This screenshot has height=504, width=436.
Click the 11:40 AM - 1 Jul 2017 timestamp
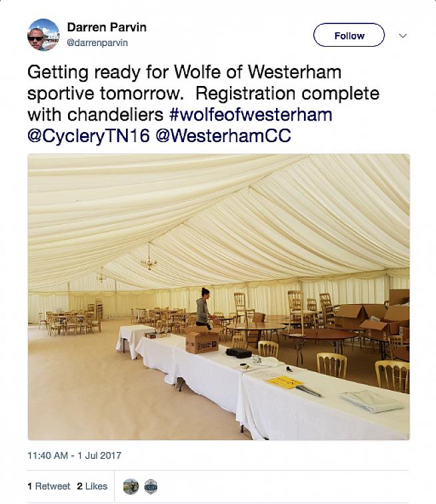pos(75,456)
